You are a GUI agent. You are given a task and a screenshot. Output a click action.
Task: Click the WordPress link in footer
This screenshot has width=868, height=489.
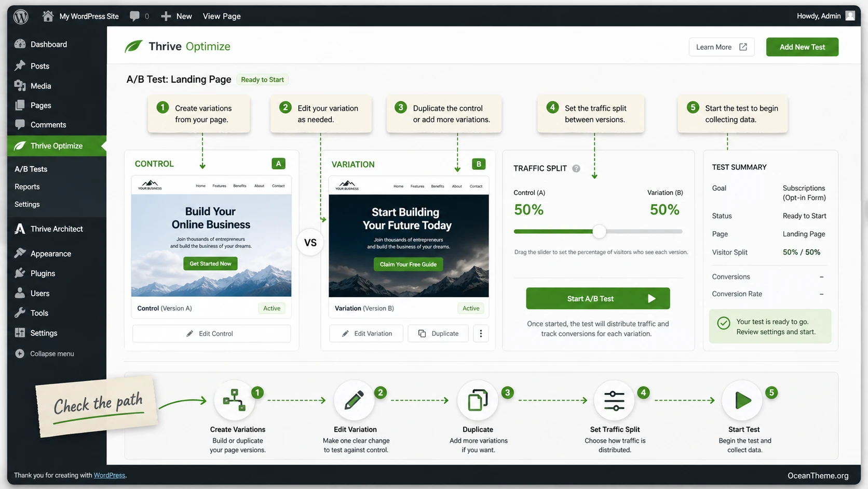pos(110,475)
